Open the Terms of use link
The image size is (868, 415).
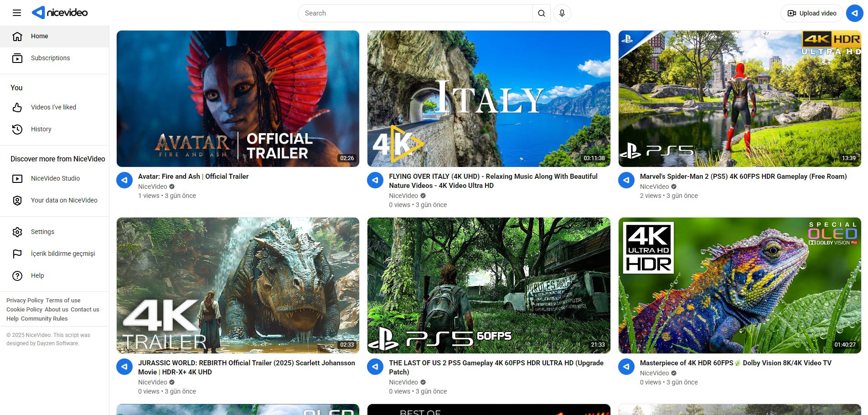pos(63,301)
